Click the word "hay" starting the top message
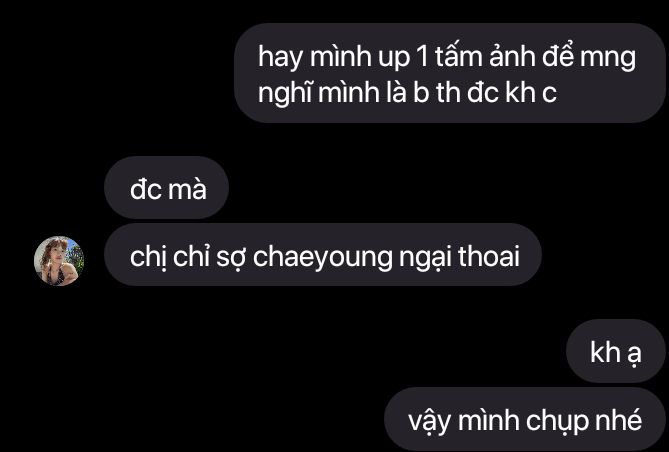This screenshot has width=669, height=452. 280,57
